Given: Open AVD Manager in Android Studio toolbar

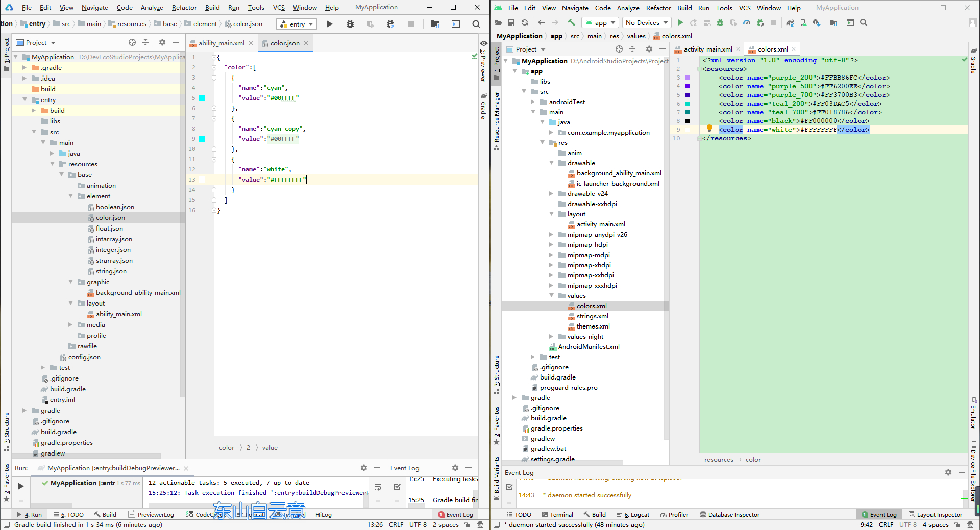Looking at the screenshot, I should pyautogui.click(x=803, y=22).
